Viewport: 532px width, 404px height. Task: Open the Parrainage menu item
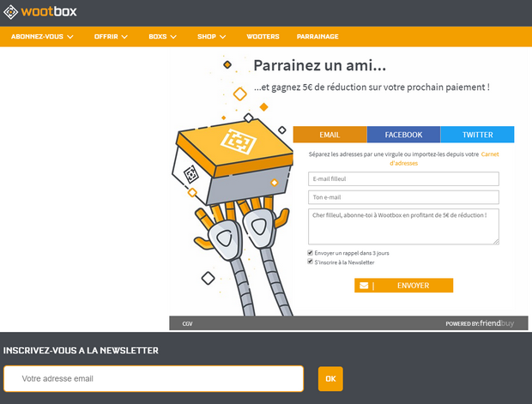point(317,37)
